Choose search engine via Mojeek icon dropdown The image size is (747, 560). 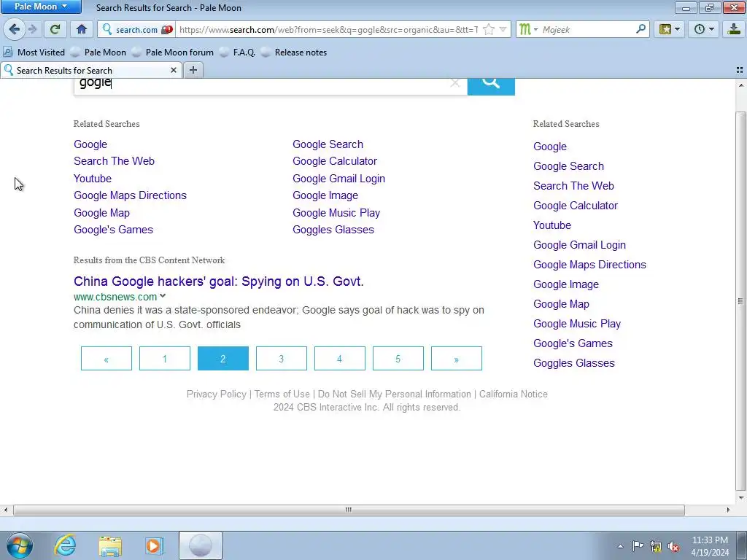point(528,29)
